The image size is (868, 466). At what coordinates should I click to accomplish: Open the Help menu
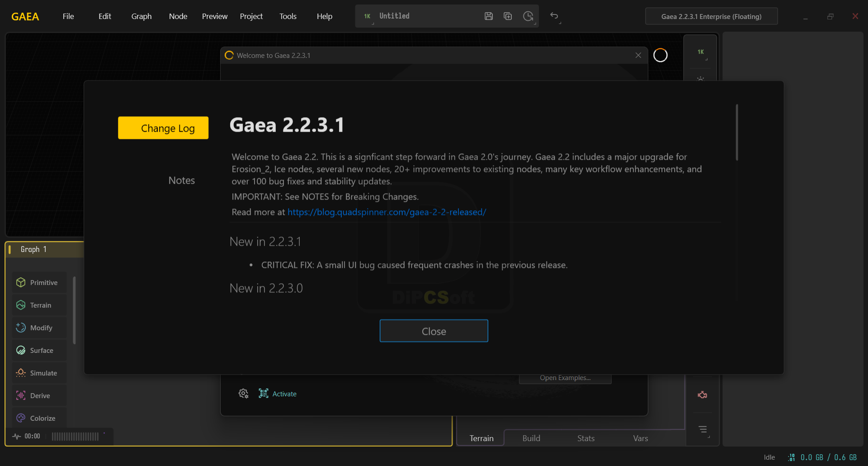click(325, 16)
